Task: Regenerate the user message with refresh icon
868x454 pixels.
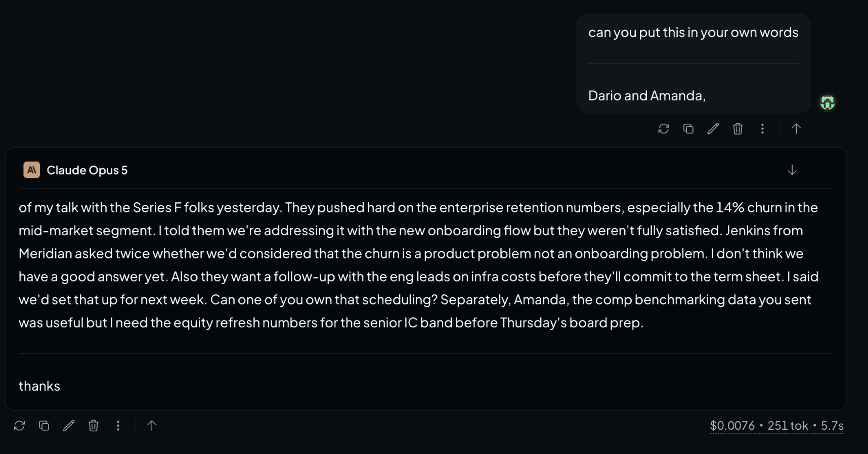Action: point(664,129)
